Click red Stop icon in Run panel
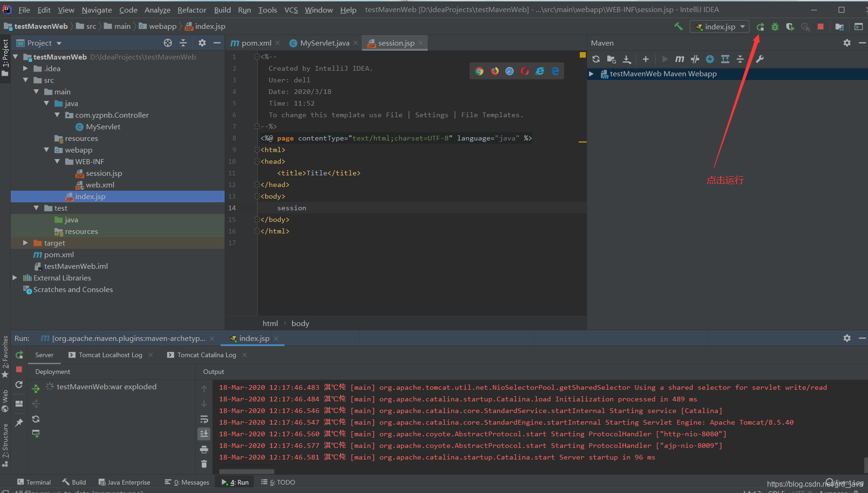This screenshot has width=868, height=493. (19, 369)
